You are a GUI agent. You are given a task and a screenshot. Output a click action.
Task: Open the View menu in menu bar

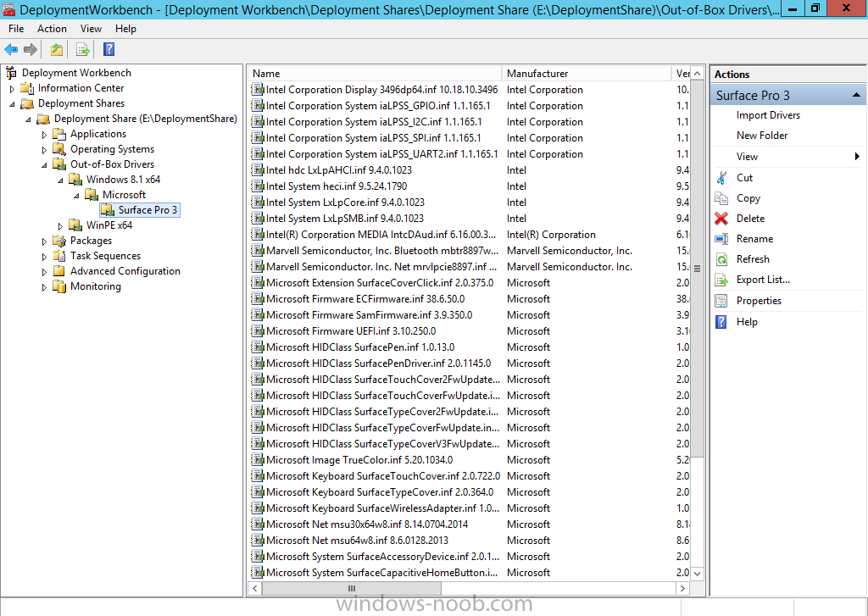(x=91, y=29)
